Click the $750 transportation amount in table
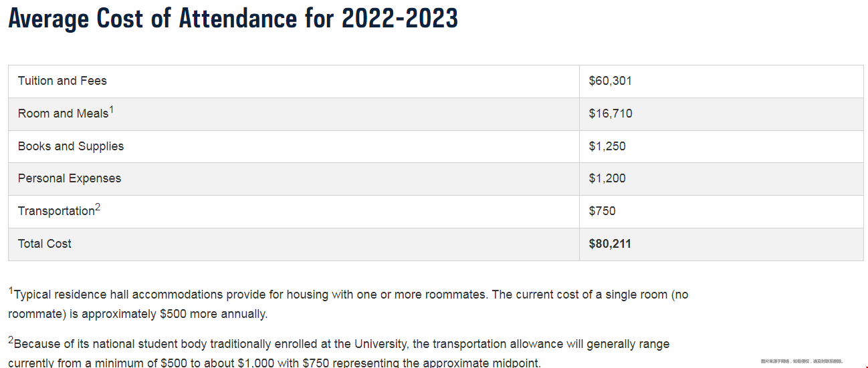This screenshot has height=368, width=868. pos(602,211)
